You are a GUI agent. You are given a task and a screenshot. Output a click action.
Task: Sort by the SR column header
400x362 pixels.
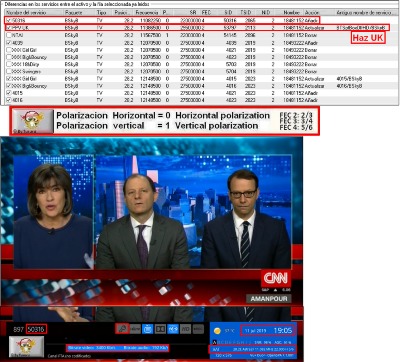tap(187, 12)
